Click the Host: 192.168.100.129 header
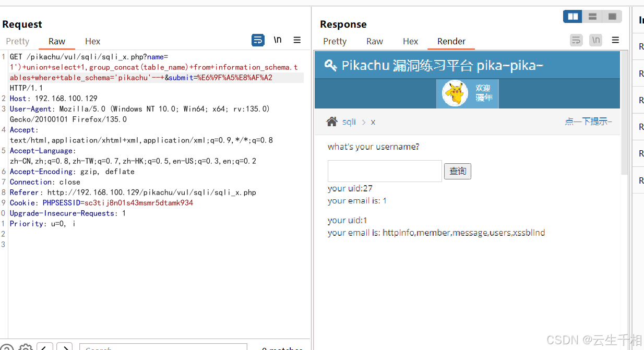 tap(53, 98)
